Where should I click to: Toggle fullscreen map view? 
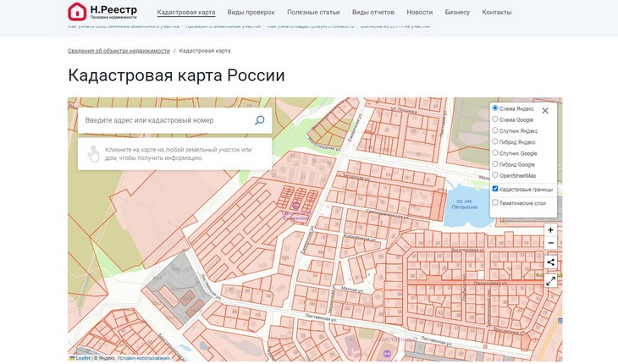pyautogui.click(x=550, y=281)
